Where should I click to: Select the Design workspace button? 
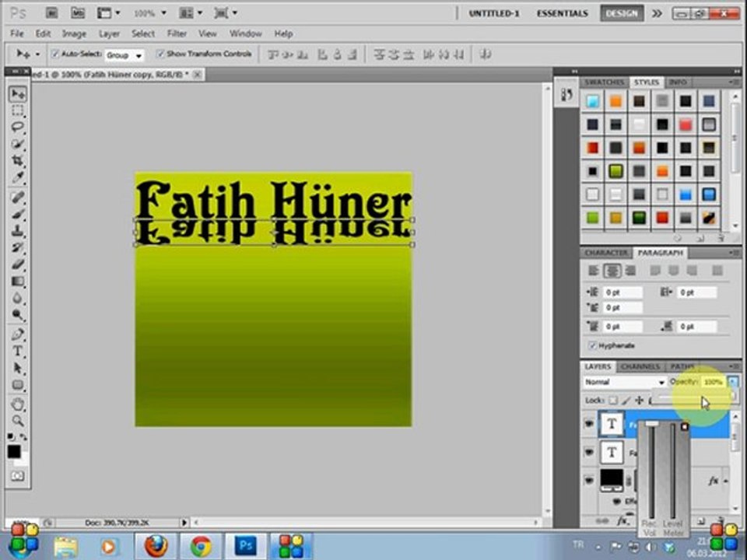pyautogui.click(x=622, y=13)
